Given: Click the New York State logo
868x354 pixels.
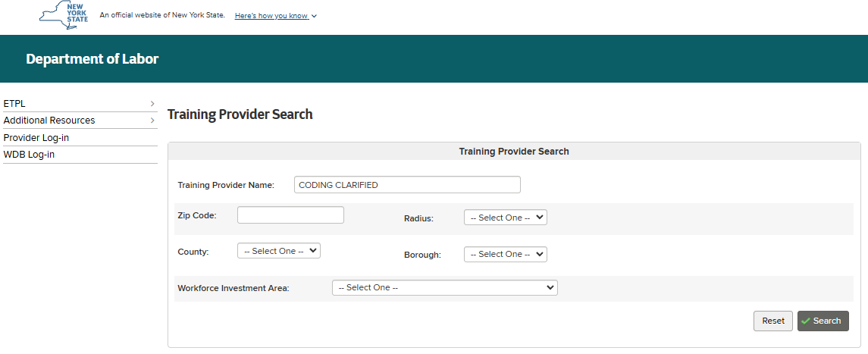Looking at the screenshot, I should coord(64,15).
